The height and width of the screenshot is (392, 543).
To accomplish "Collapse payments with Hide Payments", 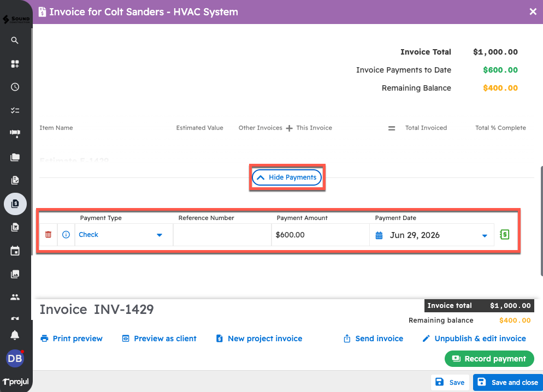I will point(287,177).
